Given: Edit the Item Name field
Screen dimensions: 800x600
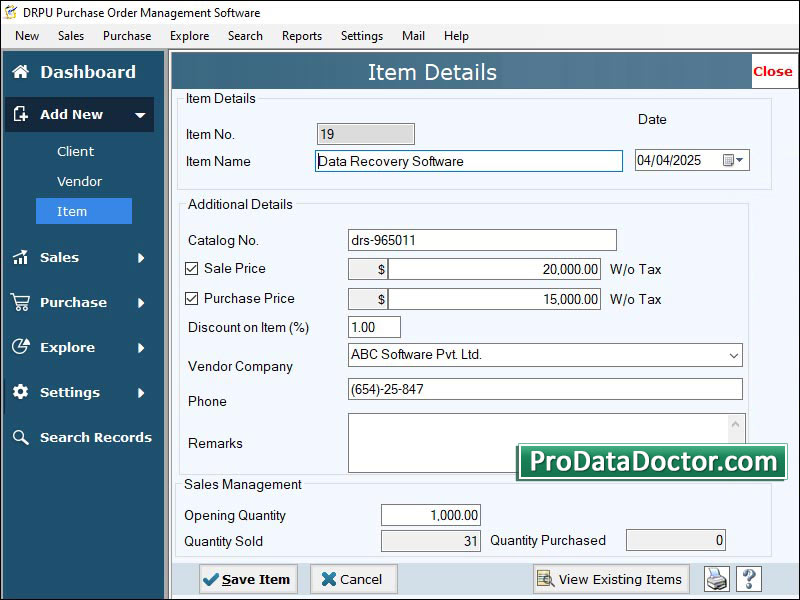Looking at the screenshot, I should (x=468, y=160).
